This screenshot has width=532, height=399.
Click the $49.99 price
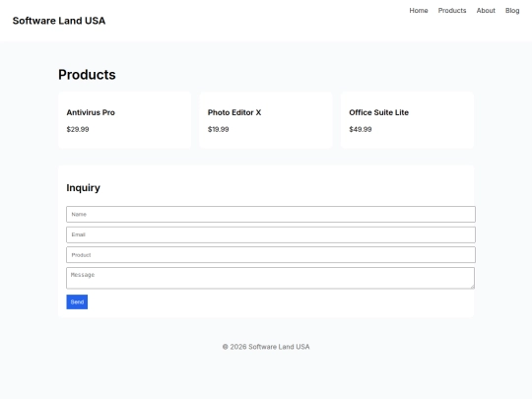(x=361, y=129)
